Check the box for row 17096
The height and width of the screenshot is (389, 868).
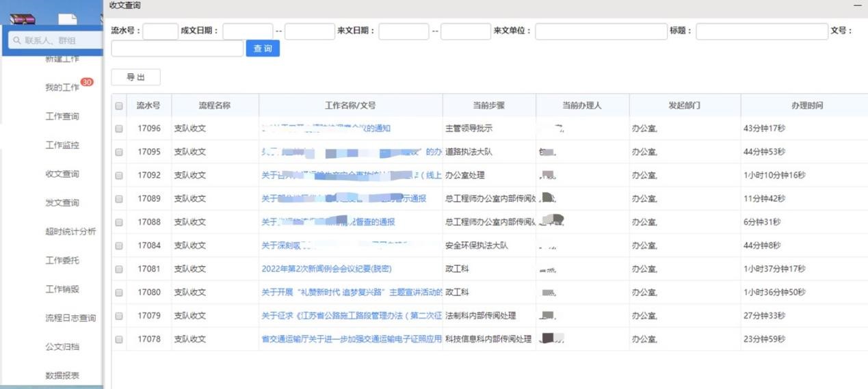point(119,129)
